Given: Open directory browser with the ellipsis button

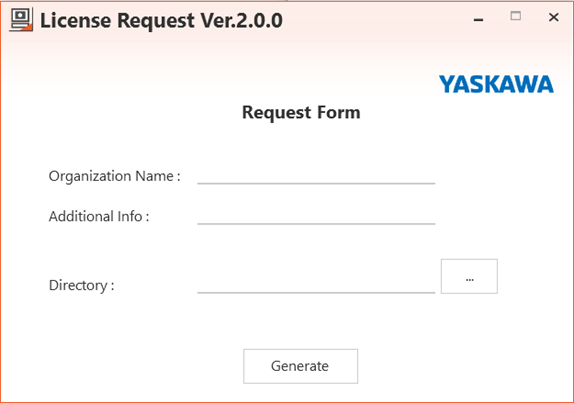Looking at the screenshot, I should pyautogui.click(x=469, y=276).
